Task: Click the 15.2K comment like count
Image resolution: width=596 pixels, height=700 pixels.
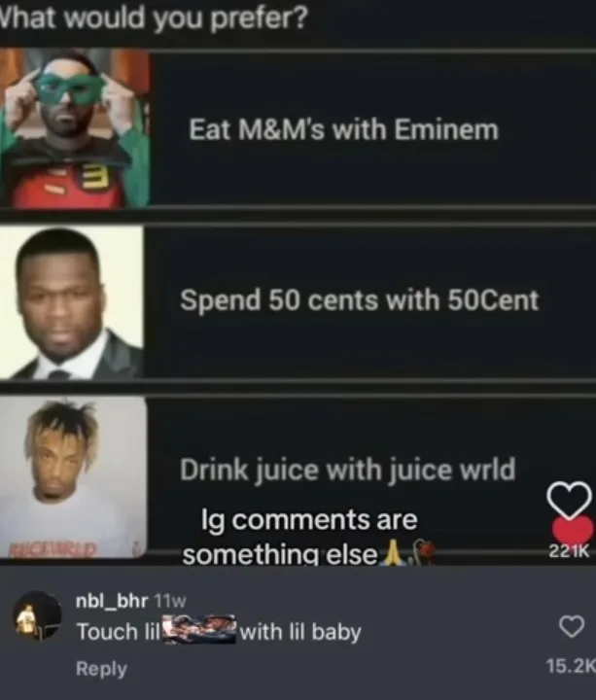Action: point(571,666)
